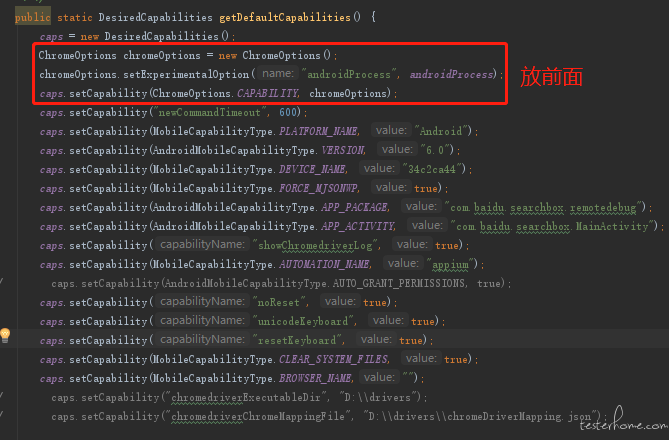Click the 'static' keyword in the method declaration

click(x=75, y=17)
